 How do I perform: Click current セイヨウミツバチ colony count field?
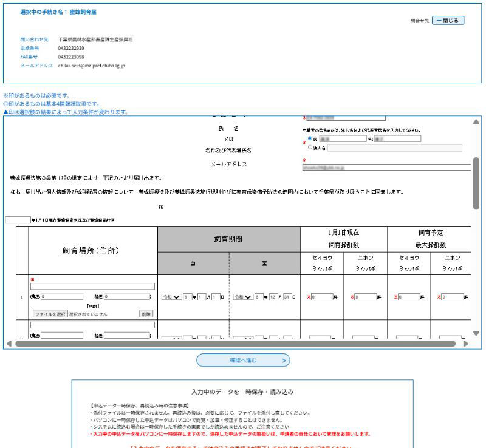tap(322, 297)
